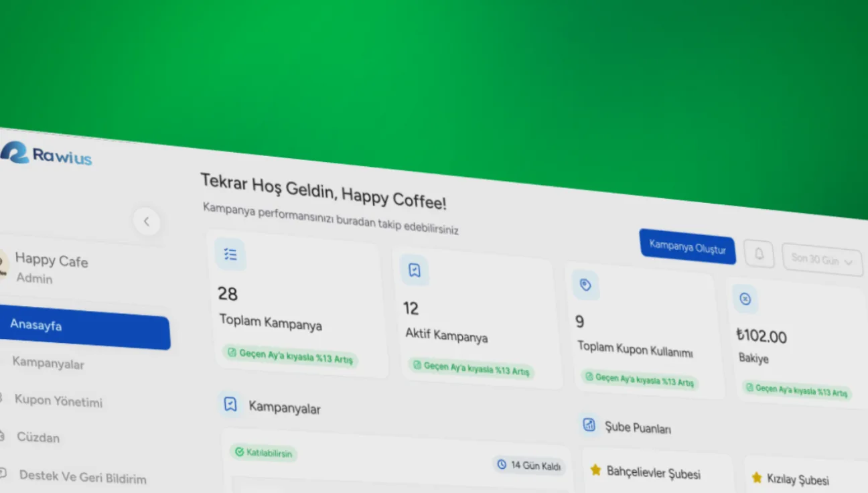The image size is (868, 493).
Task: Click the Kampanya performansınızı subtitle text
Action: 331,218
